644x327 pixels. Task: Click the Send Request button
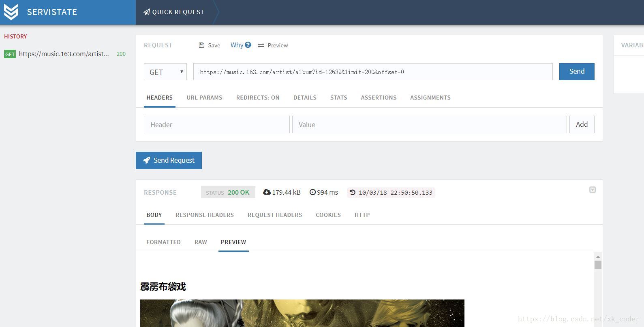click(x=169, y=160)
